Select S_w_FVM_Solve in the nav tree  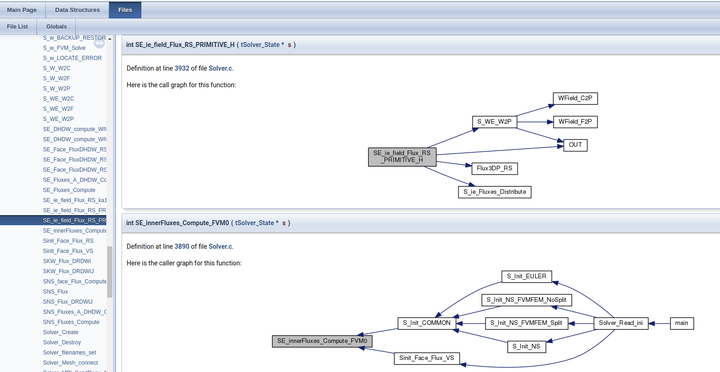click(x=64, y=48)
